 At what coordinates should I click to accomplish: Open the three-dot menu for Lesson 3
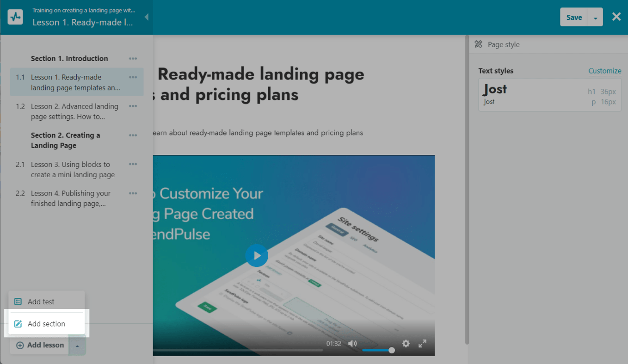[133, 165]
